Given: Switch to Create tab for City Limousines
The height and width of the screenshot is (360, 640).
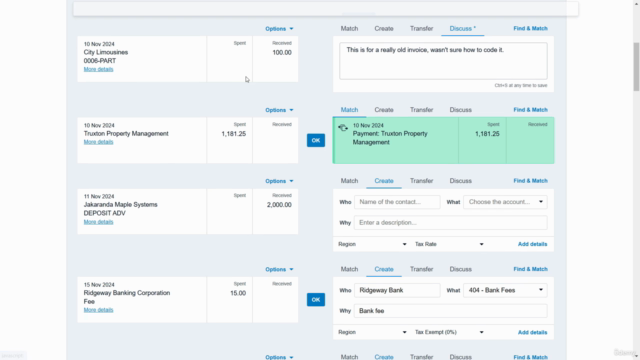Looking at the screenshot, I should 384,29.
